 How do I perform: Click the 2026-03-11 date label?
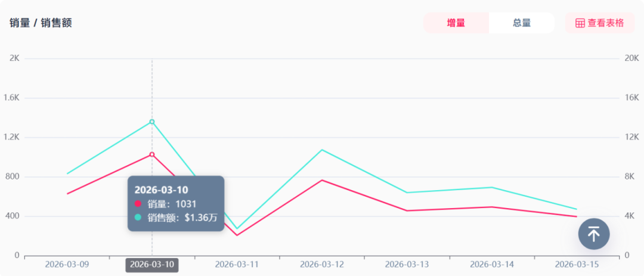coord(237,264)
